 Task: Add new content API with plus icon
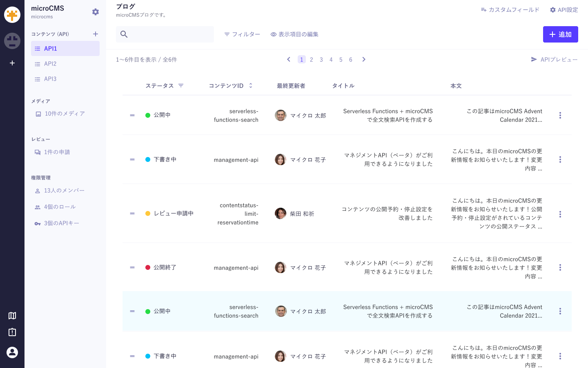[x=96, y=34]
